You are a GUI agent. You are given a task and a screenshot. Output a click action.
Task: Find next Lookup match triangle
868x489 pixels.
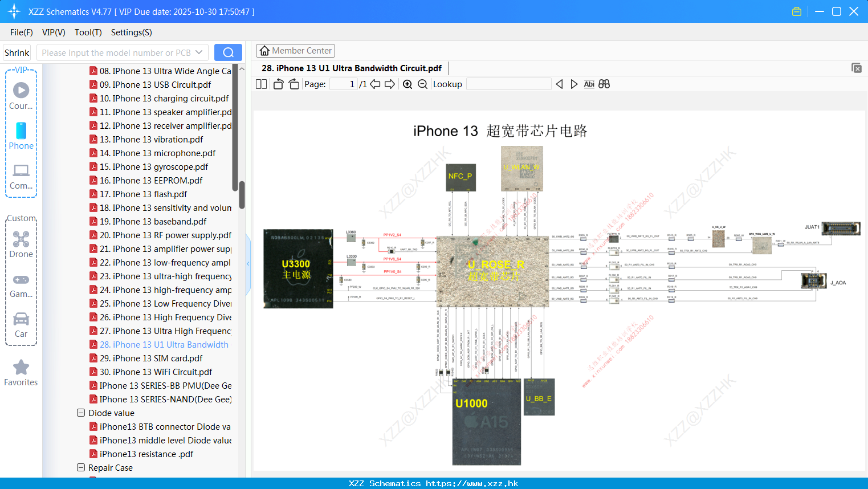pos(574,84)
